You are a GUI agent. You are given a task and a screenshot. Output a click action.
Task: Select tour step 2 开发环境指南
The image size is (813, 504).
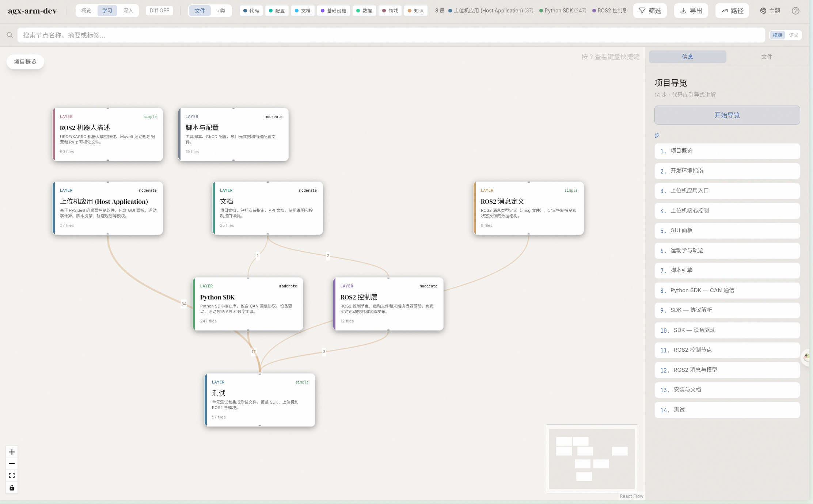pyautogui.click(x=727, y=171)
